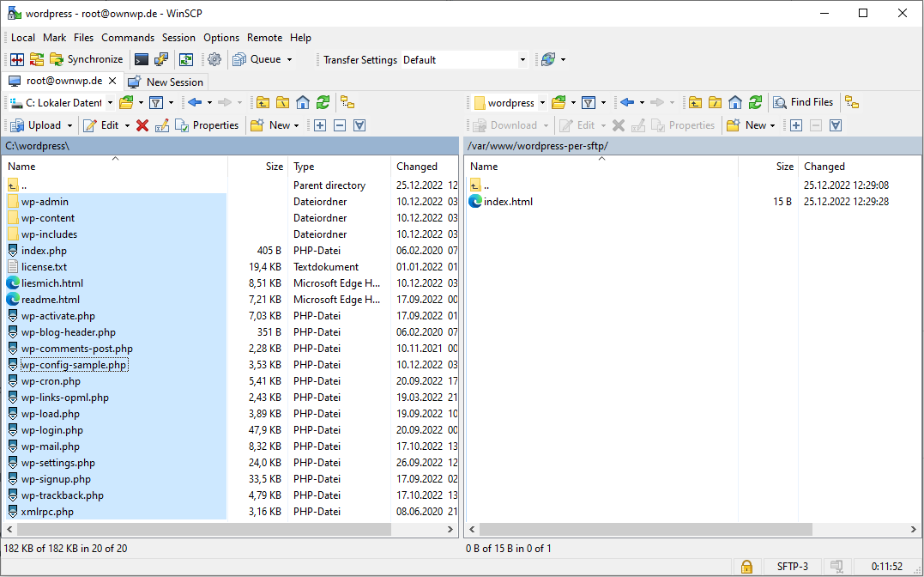
Task: Click the lock icon in status bar
Action: pos(746,567)
